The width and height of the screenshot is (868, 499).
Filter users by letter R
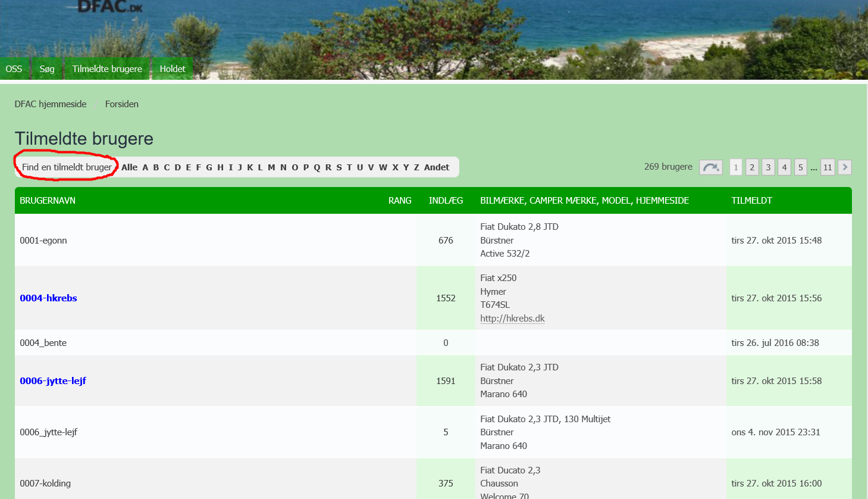coord(328,167)
